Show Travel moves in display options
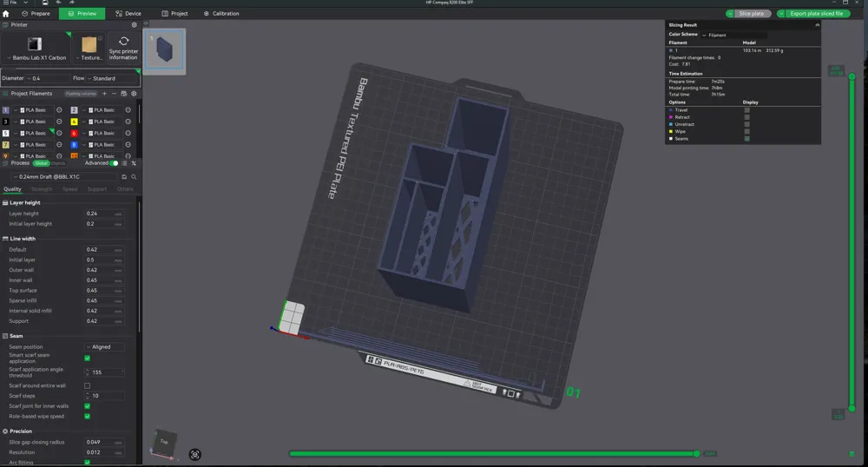Image resolution: width=868 pixels, height=467 pixels. coord(746,110)
